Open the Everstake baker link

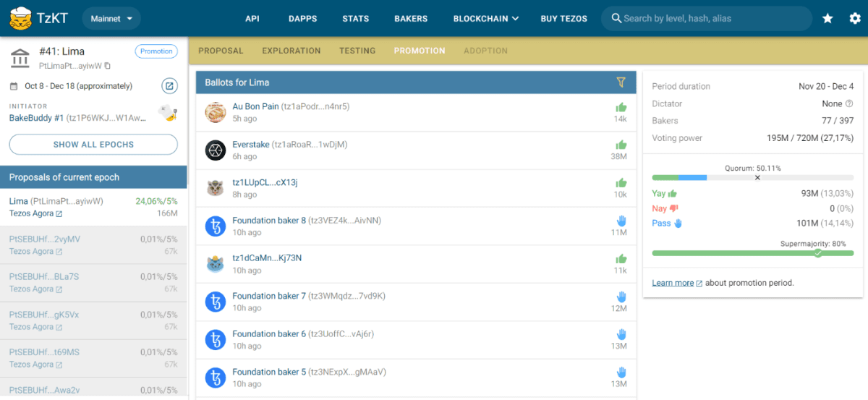coord(250,145)
